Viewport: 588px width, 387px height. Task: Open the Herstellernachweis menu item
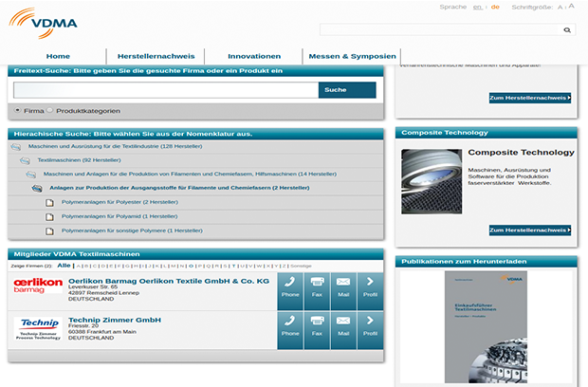pos(156,56)
